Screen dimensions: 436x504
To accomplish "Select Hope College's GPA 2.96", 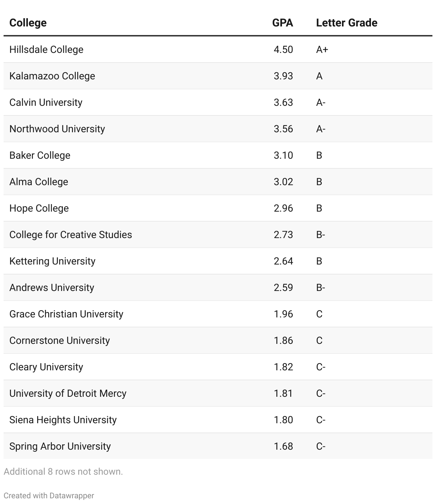I will point(283,208).
